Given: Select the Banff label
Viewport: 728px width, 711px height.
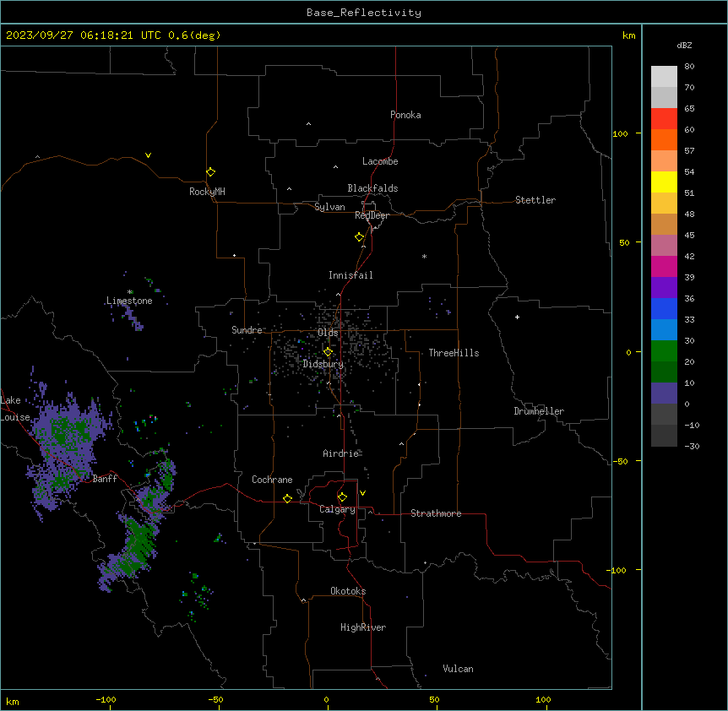Looking at the screenshot, I should (x=105, y=479).
